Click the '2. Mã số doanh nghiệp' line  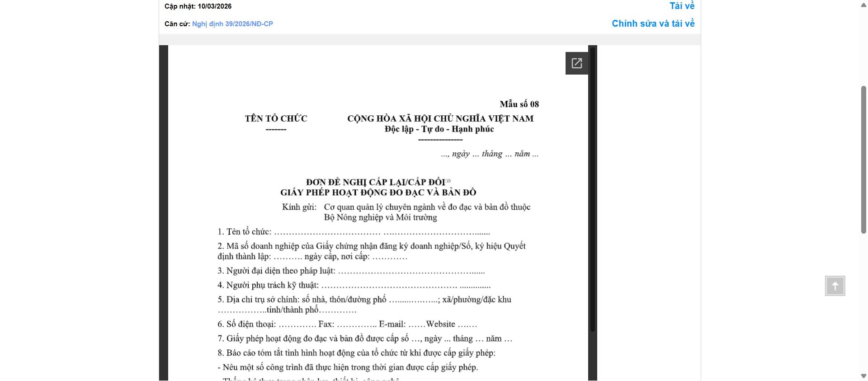coord(372,251)
